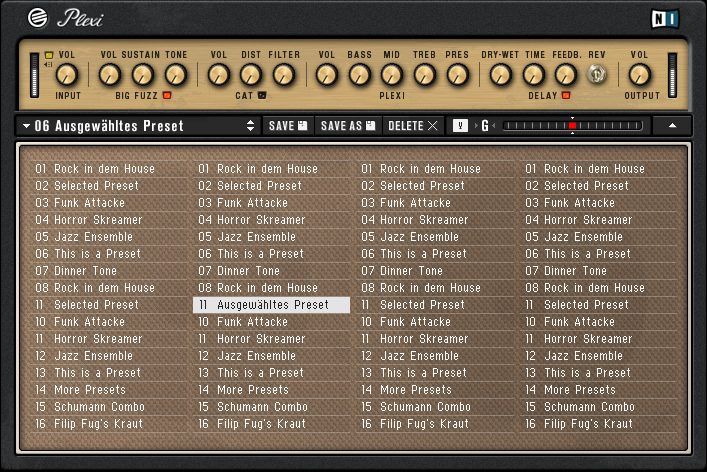Select 16 Filip Fug's Kraut, third column

coord(435,424)
